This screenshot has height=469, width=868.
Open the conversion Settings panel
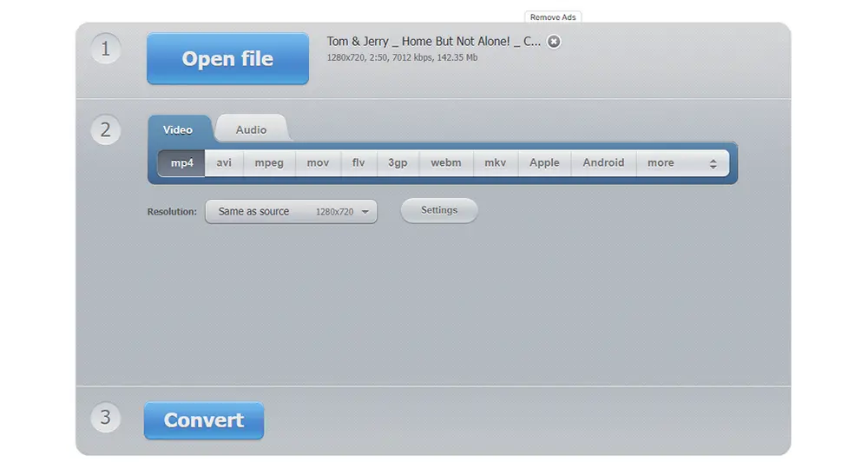click(x=439, y=210)
